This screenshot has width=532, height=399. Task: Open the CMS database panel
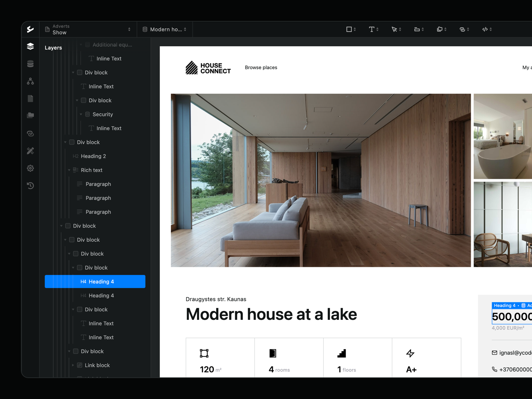tap(31, 64)
